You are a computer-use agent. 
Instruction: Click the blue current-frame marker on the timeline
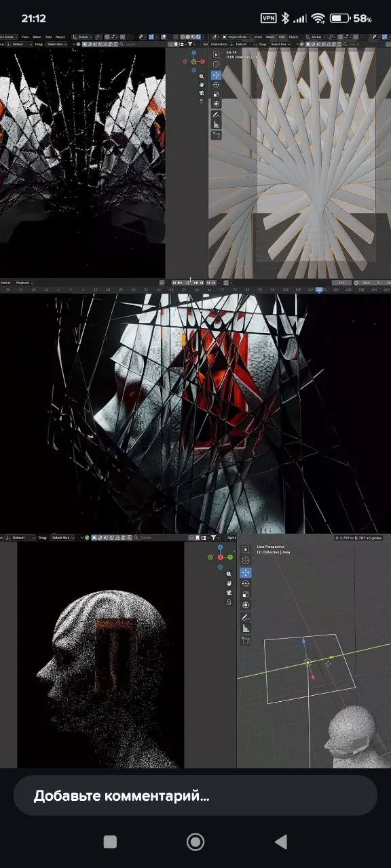318,290
